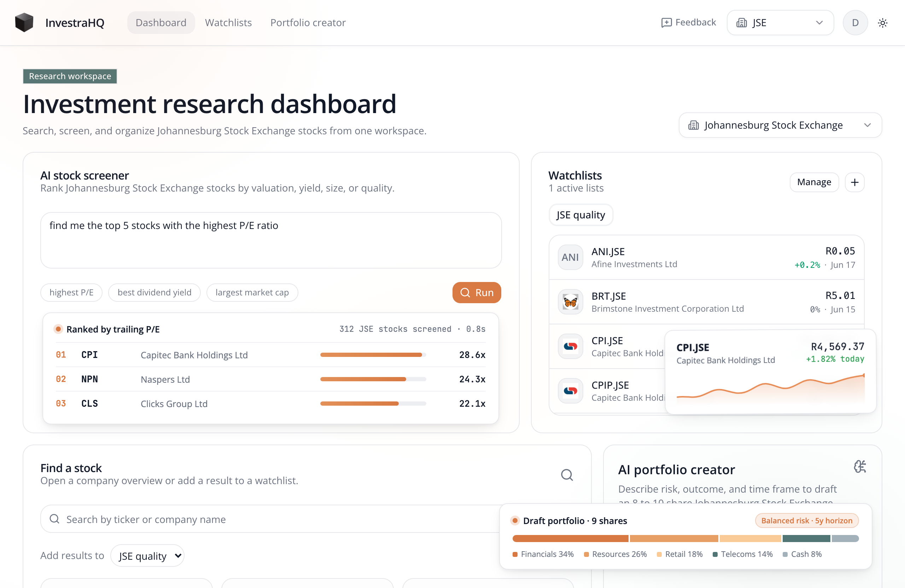Viewport: 905px width, 588px height.
Task: Click the CPI Capitec Bank Holdings result row
Action: [270, 355]
